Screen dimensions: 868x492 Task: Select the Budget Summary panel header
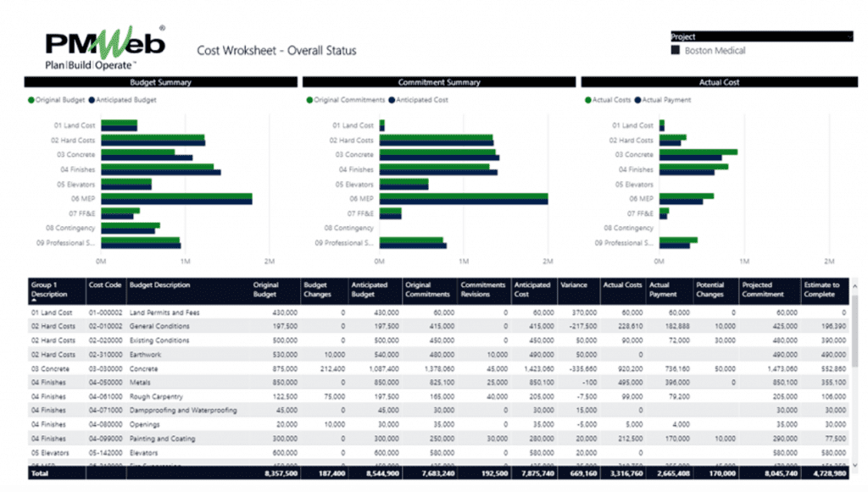[159, 82]
